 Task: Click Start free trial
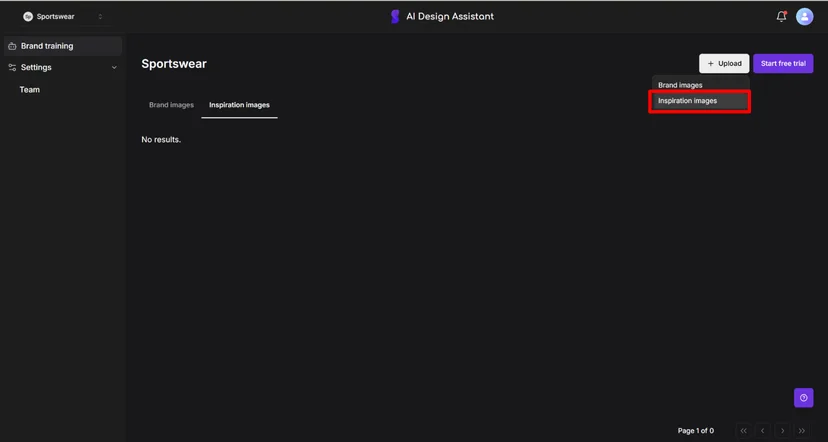point(783,63)
